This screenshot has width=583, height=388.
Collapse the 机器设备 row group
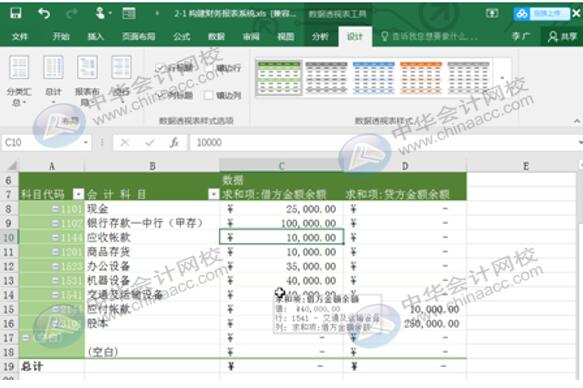[x=55, y=281]
